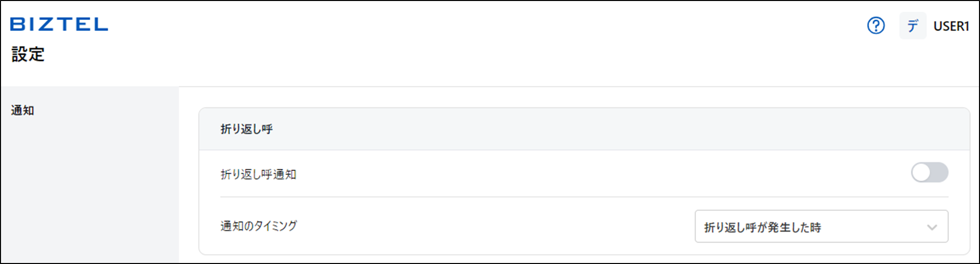Image resolution: width=980 pixels, height=264 pixels.
Task: Click the 折り返し呼が発生した時 selected value
Action: (762, 227)
